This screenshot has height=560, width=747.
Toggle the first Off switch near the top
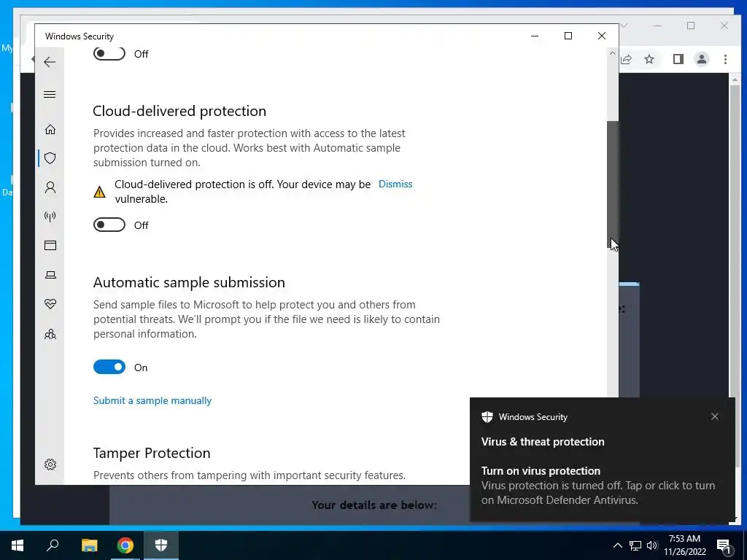[109, 53]
